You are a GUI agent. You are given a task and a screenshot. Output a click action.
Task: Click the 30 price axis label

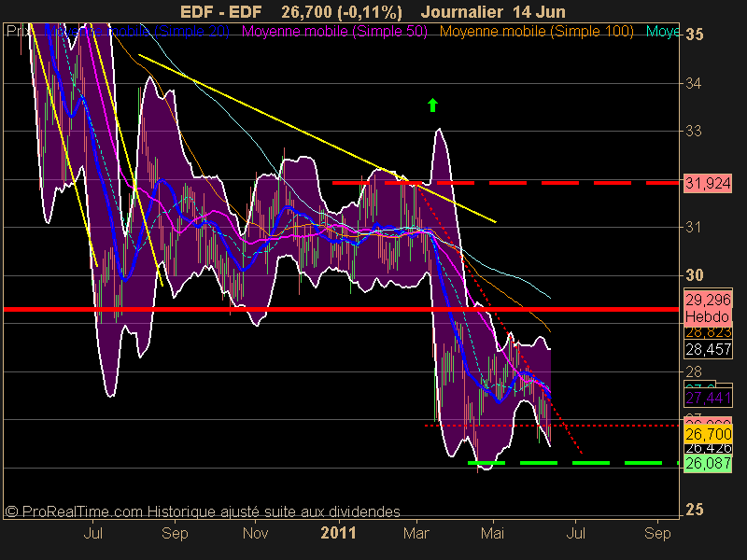pyautogui.click(x=695, y=274)
